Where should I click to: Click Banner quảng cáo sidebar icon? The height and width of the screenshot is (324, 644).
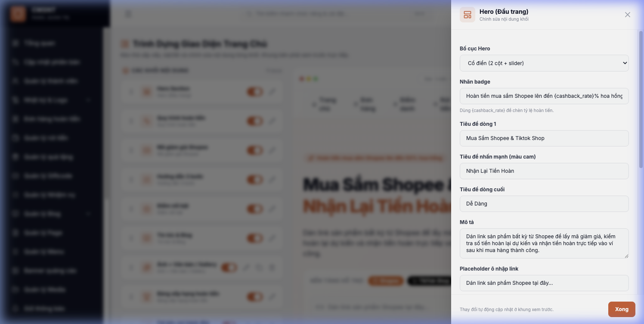16,271
